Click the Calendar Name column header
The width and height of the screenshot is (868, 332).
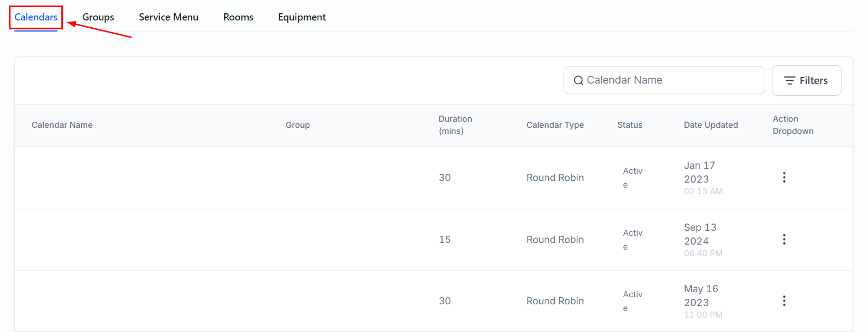[x=62, y=125]
